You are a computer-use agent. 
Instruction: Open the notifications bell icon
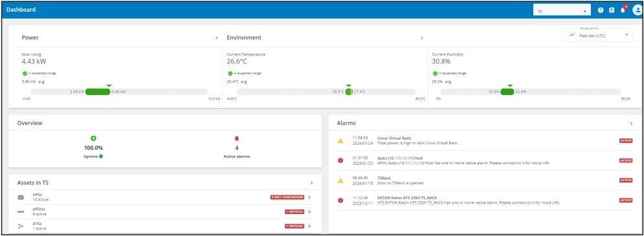(623, 10)
